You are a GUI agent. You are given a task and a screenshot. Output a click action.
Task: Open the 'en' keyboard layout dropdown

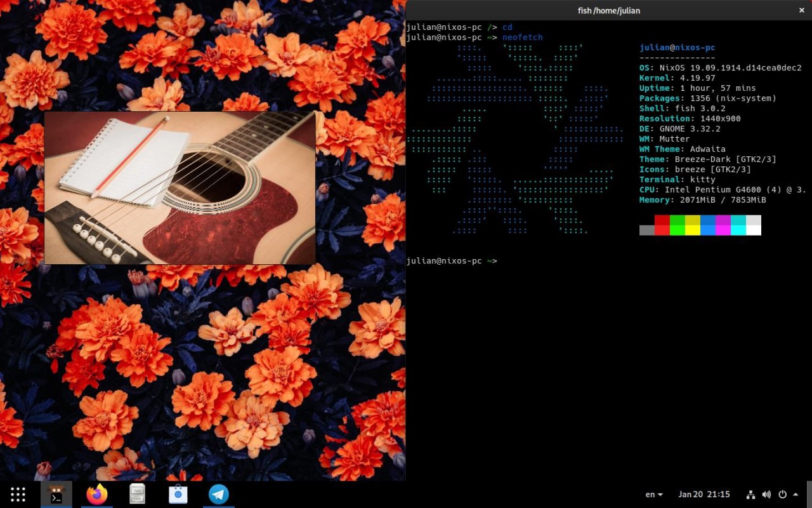654,494
